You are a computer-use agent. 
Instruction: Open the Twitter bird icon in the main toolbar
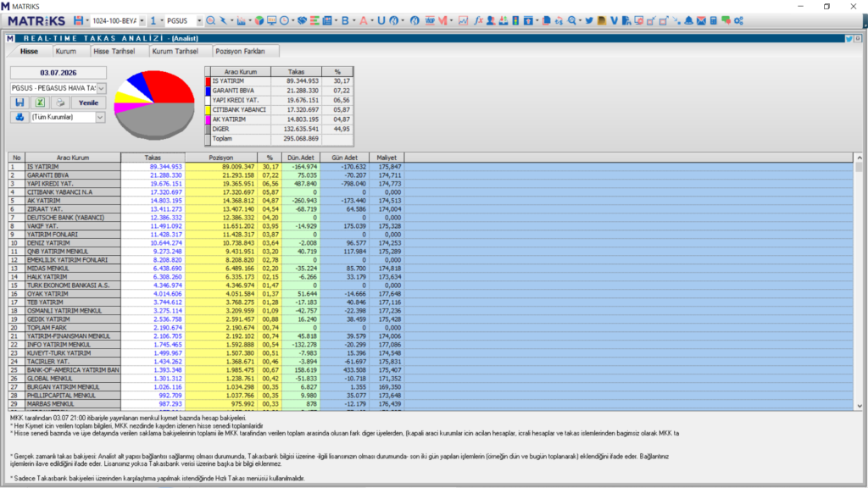pyautogui.click(x=589, y=21)
